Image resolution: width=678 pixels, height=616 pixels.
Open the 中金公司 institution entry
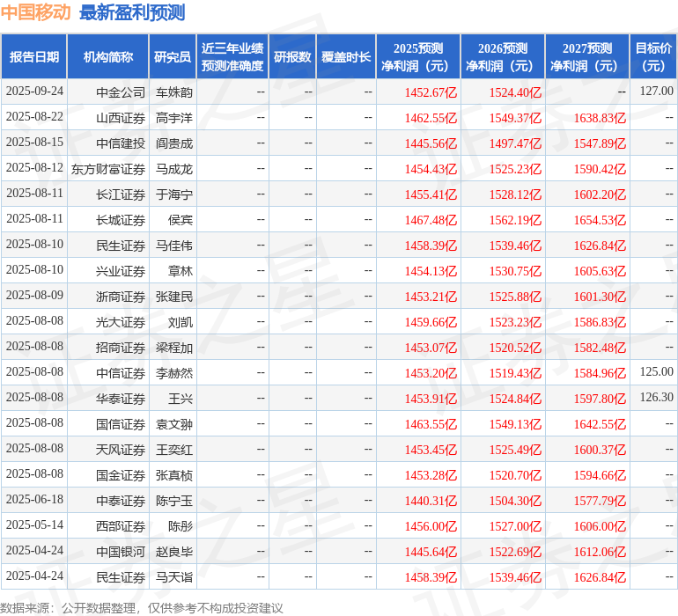tap(121, 92)
